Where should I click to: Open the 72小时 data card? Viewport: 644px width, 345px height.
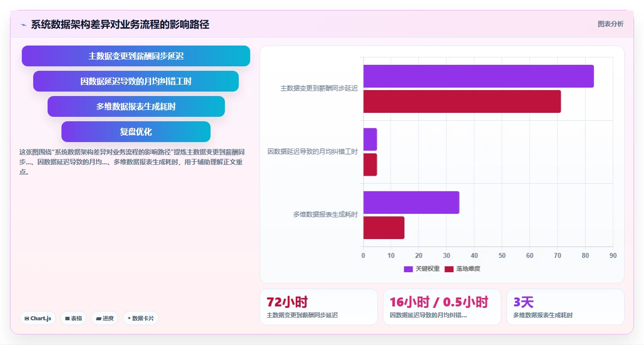click(319, 307)
